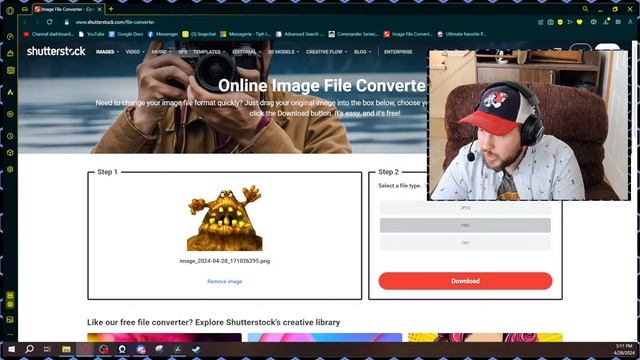
Task: Open the SFX navigation item
Action: (182, 52)
